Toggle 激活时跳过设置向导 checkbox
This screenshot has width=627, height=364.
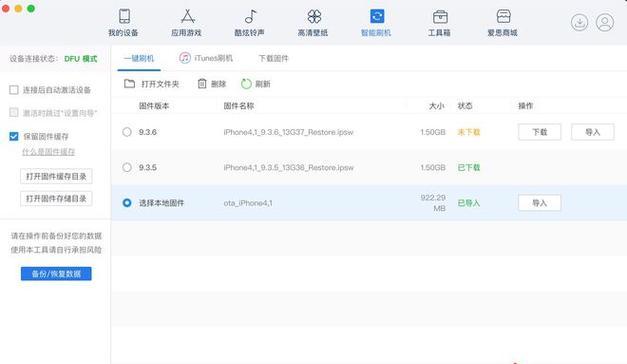[14, 113]
